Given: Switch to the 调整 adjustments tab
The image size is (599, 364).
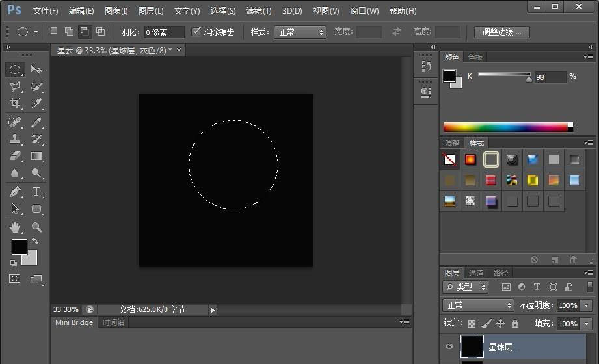Looking at the screenshot, I should click(x=452, y=143).
